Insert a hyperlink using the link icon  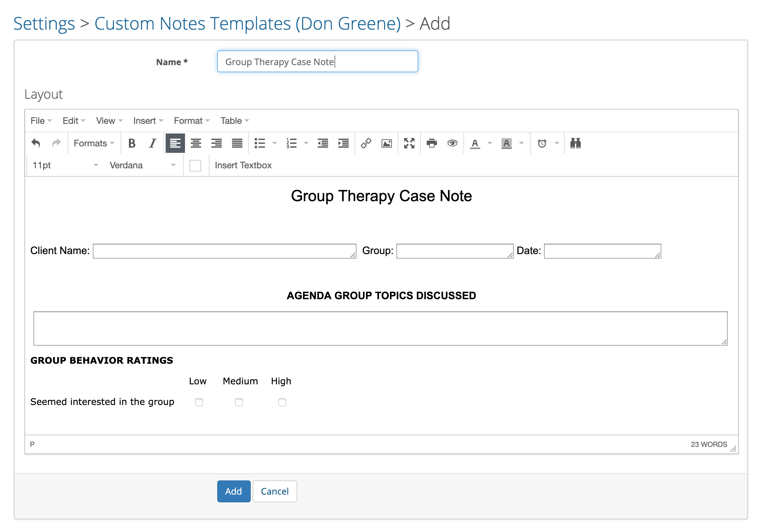pos(366,143)
